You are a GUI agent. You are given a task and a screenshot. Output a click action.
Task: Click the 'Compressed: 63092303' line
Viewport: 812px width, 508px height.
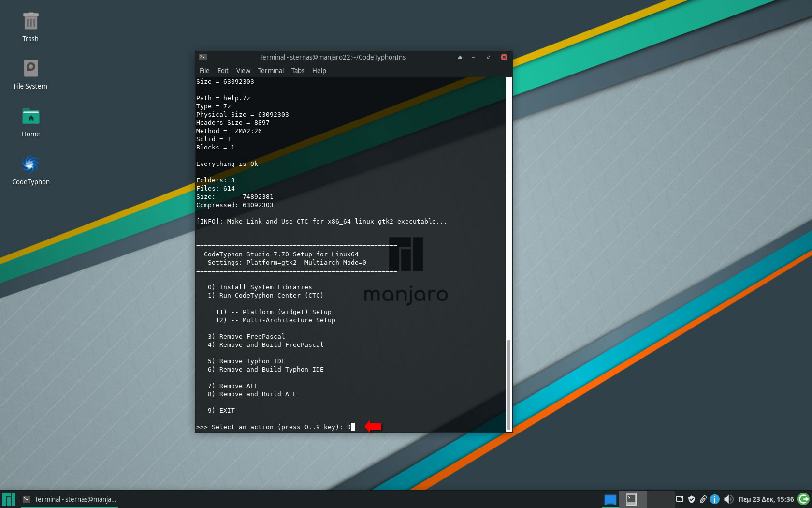click(235, 205)
